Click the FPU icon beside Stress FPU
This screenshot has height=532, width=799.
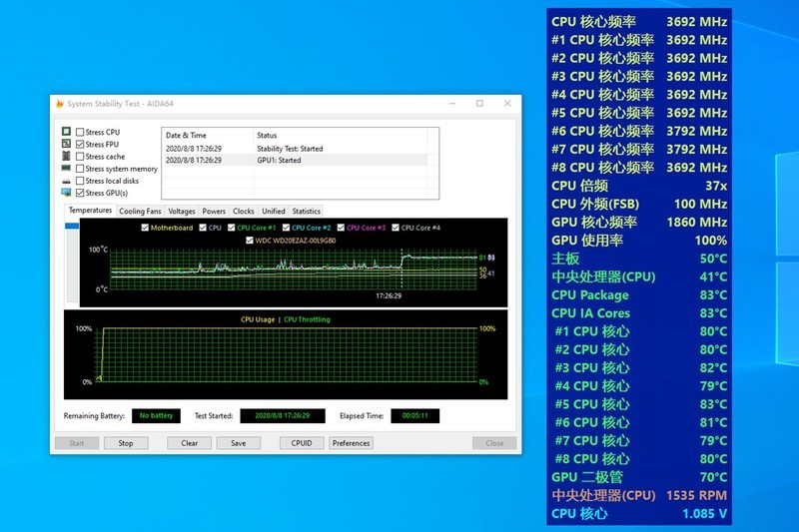pyautogui.click(x=66, y=144)
